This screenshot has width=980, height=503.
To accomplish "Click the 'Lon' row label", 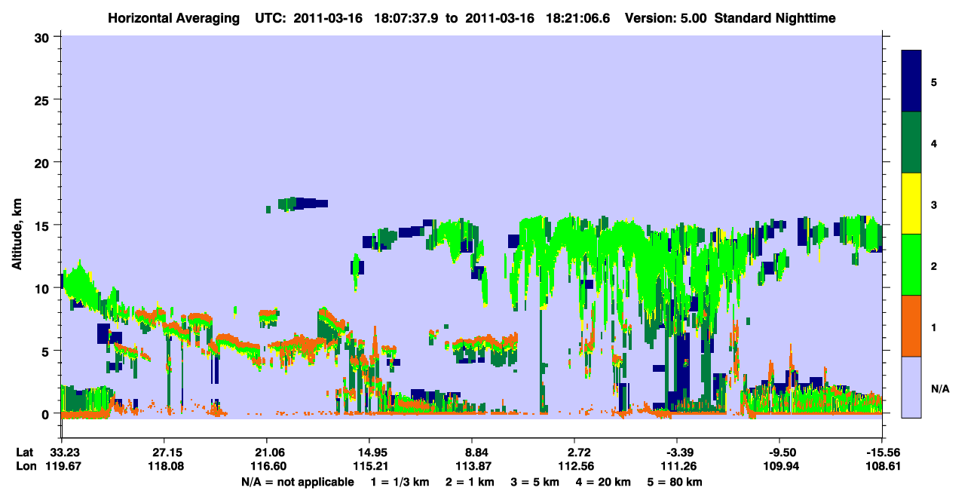I will pos(25,466).
